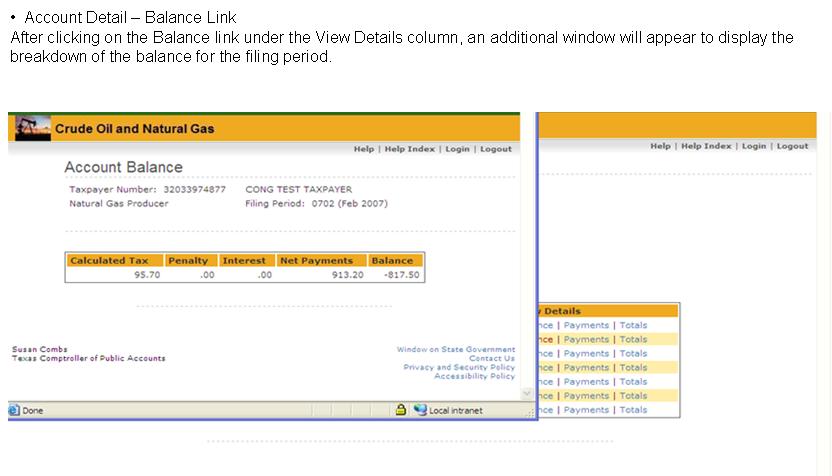Open Window on State Government link
The height and width of the screenshot is (476, 832).
[456, 350]
